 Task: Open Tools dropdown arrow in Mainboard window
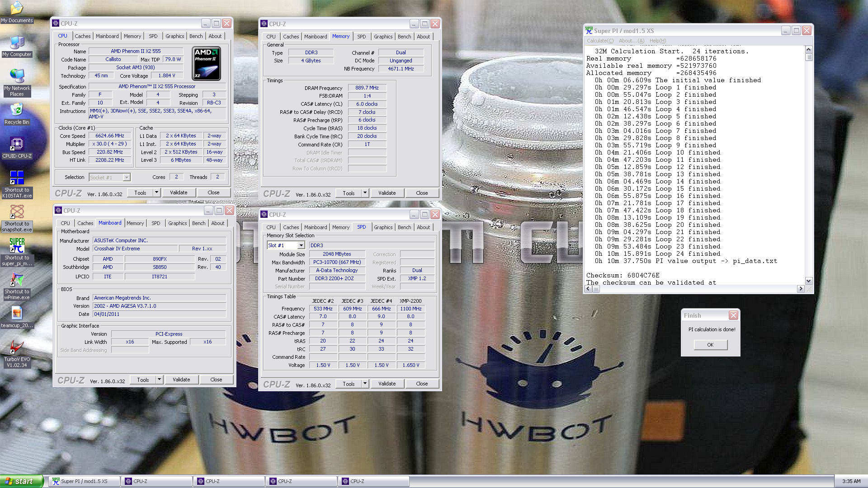coord(159,380)
